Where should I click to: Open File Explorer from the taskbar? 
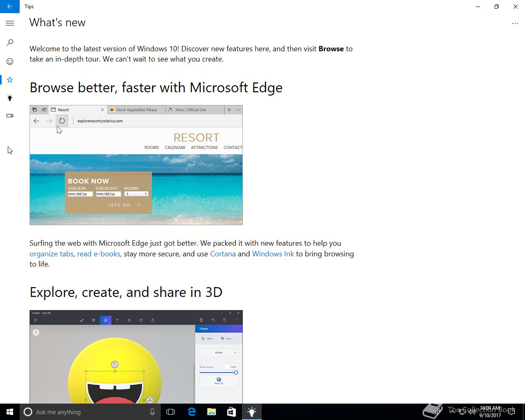point(212,412)
